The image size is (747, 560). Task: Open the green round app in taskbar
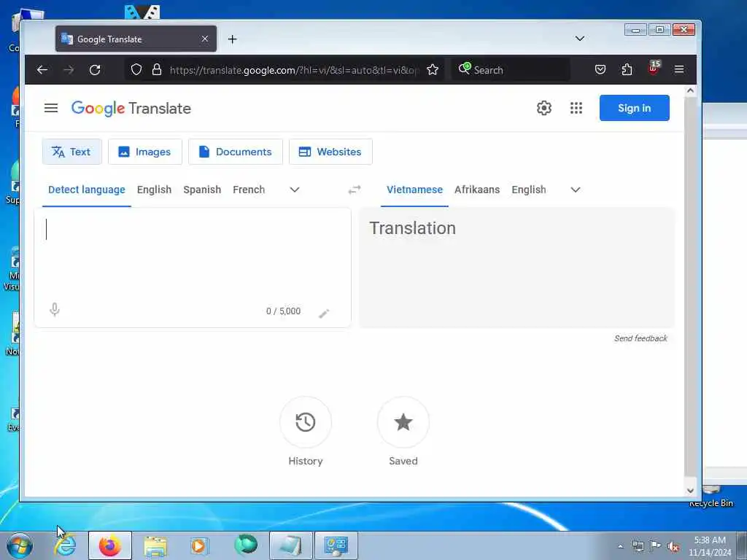click(x=246, y=545)
